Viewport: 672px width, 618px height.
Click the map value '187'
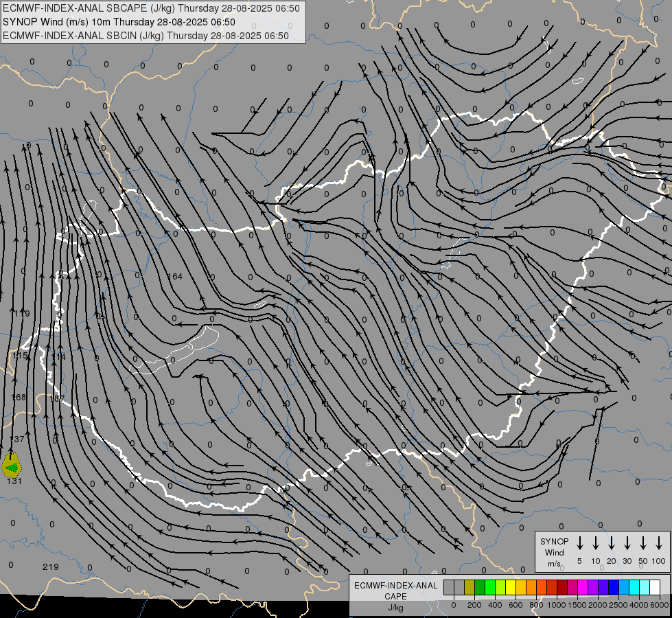pos(58,398)
